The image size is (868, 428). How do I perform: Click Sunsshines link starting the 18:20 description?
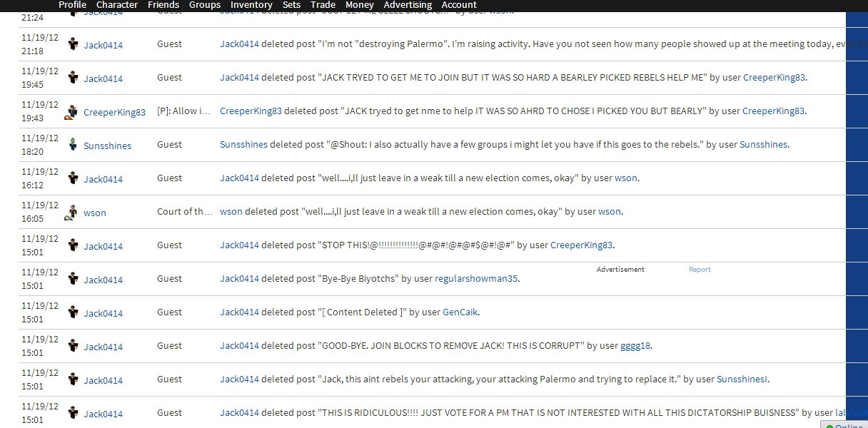pyautogui.click(x=243, y=144)
